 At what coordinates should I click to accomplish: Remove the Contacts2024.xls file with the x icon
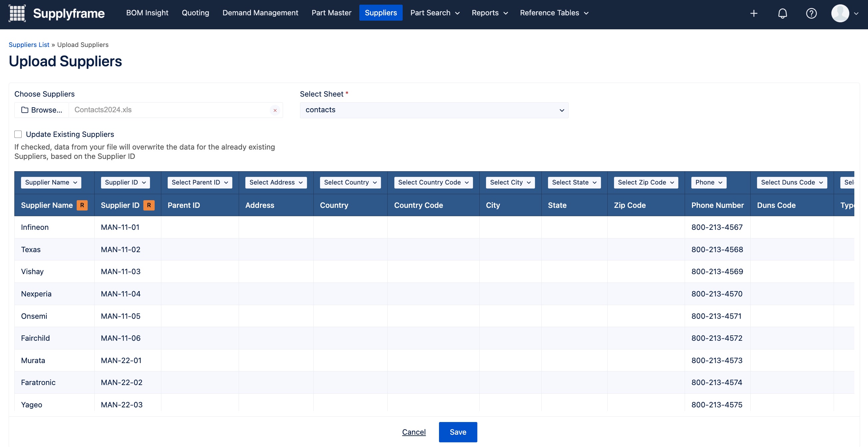pos(275,110)
